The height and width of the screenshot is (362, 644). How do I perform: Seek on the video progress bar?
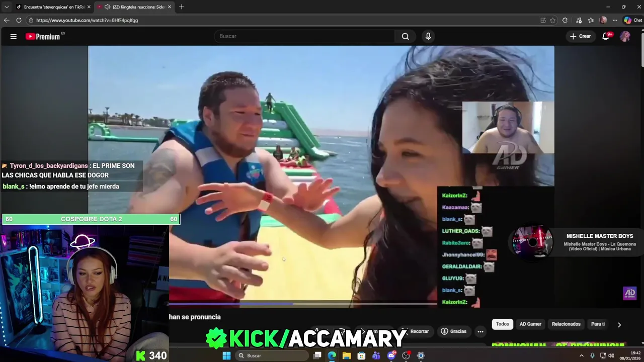click(302, 304)
